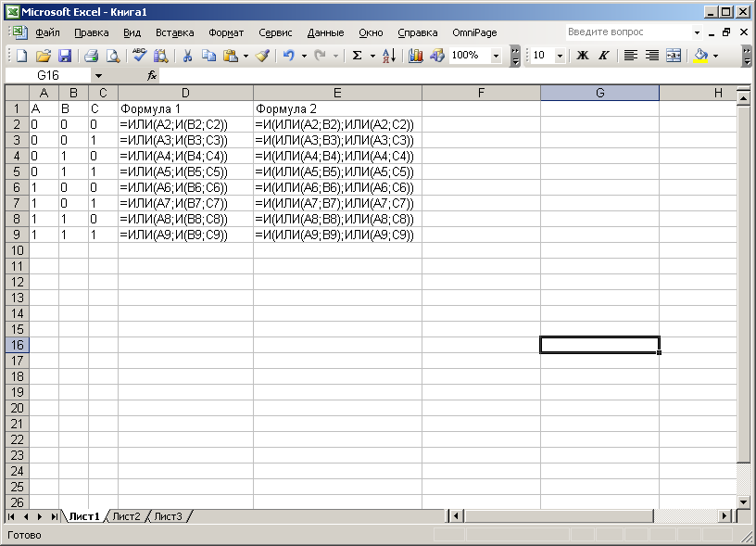Image resolution: width=756 pixels, height=546 pixels.
Task: Copy selection using the Copy icon
Action: point(208,56)
